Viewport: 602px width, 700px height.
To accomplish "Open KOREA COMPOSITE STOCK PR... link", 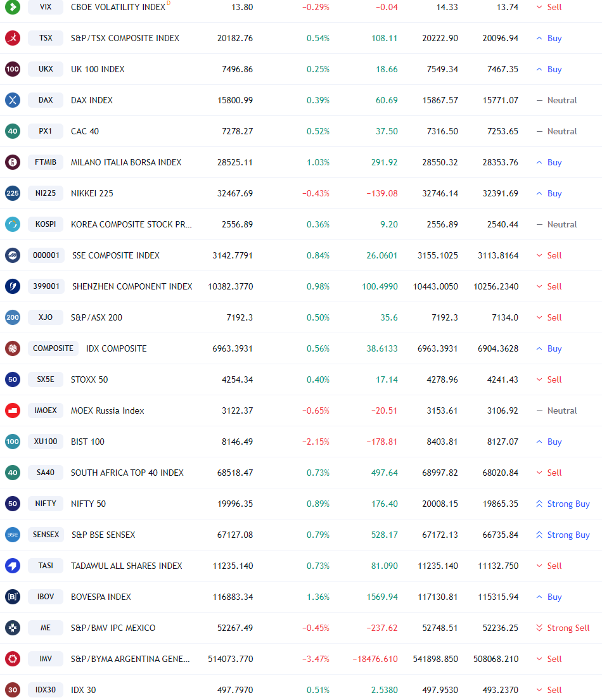I will (131, 224).
